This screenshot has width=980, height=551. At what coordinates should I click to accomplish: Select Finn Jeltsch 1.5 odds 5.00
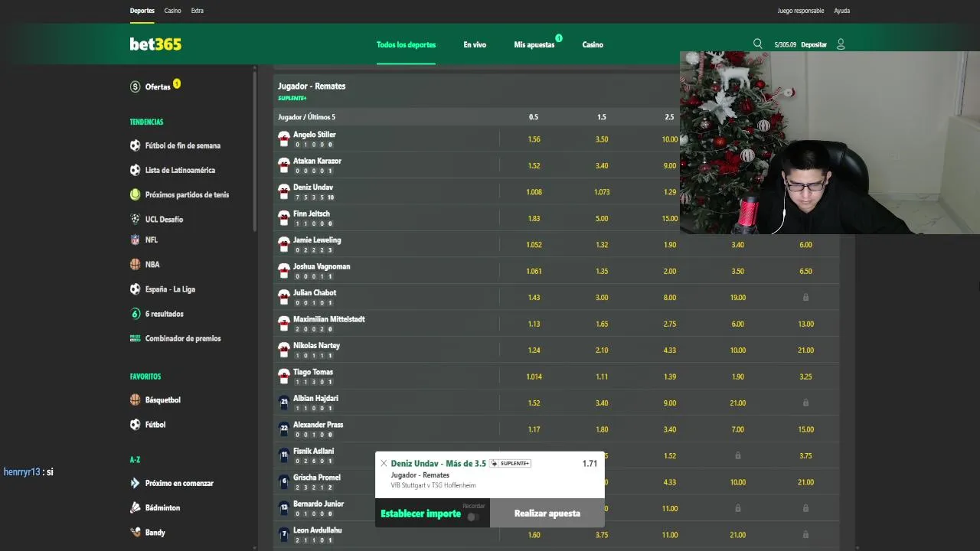(602, 218)
